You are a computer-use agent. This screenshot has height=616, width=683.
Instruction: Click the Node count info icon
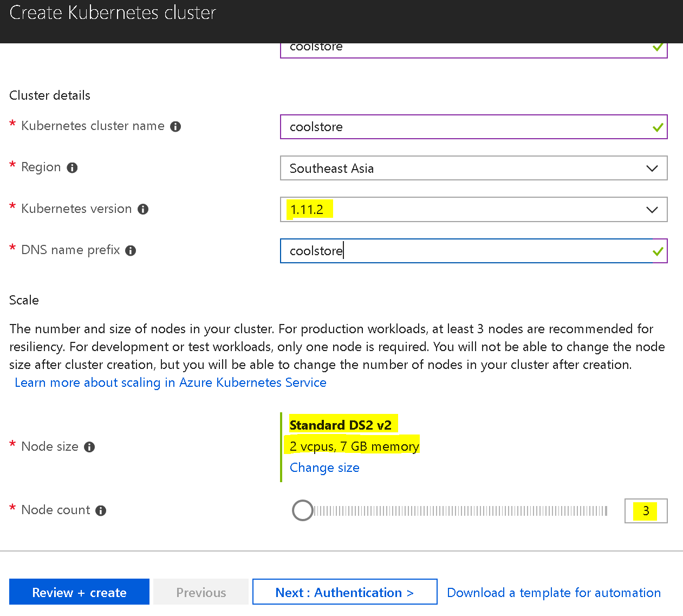101,511
